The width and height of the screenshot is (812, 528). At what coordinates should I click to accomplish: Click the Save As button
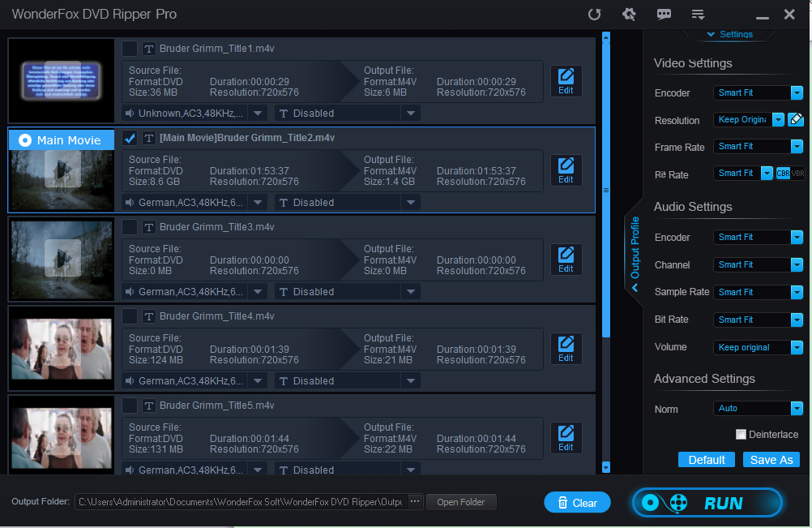(771, 460)
